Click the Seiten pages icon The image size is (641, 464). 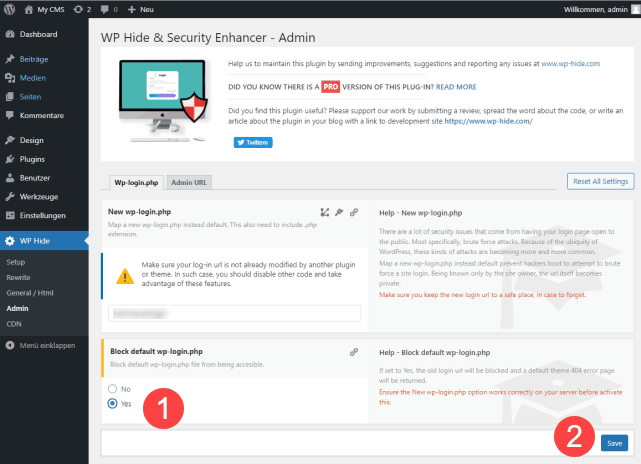coord(10,96)
